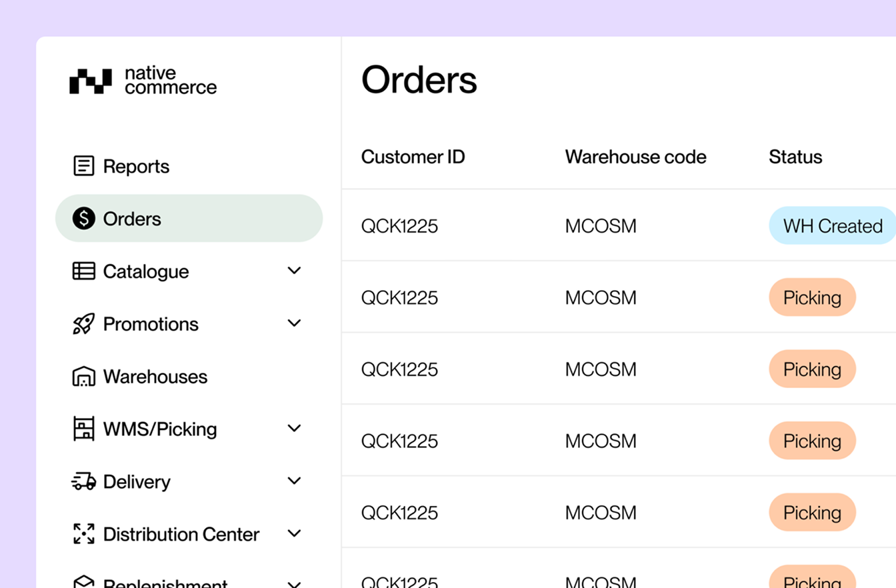Expand the WMS/Picking section

(x=293, y=428)
